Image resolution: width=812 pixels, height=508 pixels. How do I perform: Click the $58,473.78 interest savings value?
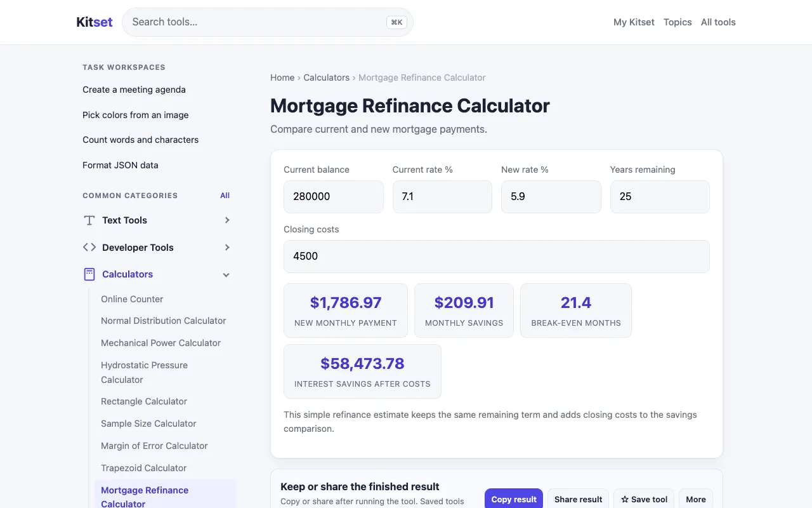click(362, 364)
